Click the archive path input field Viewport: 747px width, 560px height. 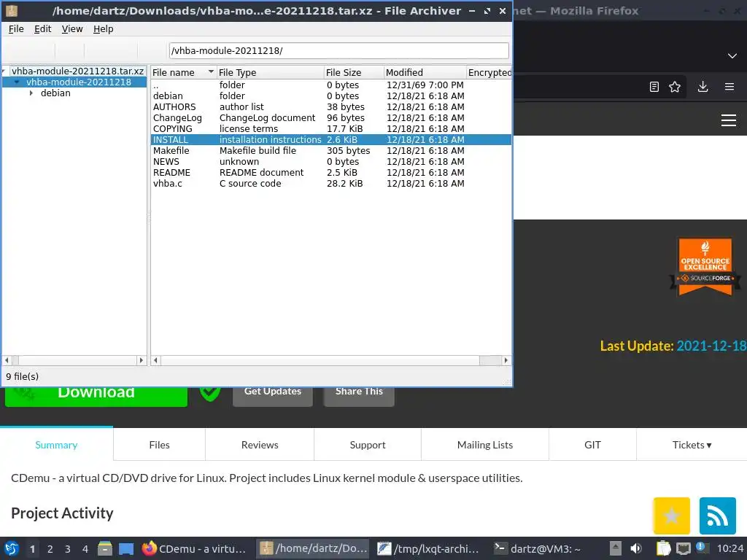pyautogui.click(x=338, y=50)
